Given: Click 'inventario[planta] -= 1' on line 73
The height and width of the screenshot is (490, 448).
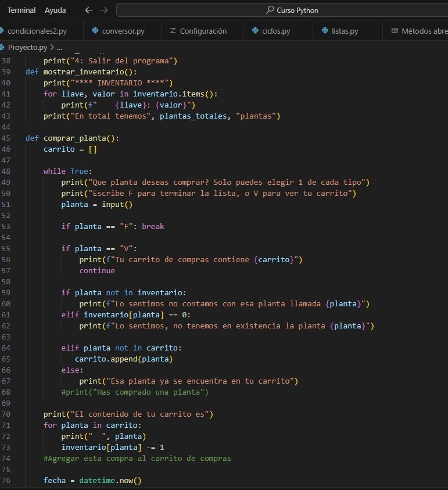Looking at the screenshot, I should (x=113, y=448).
